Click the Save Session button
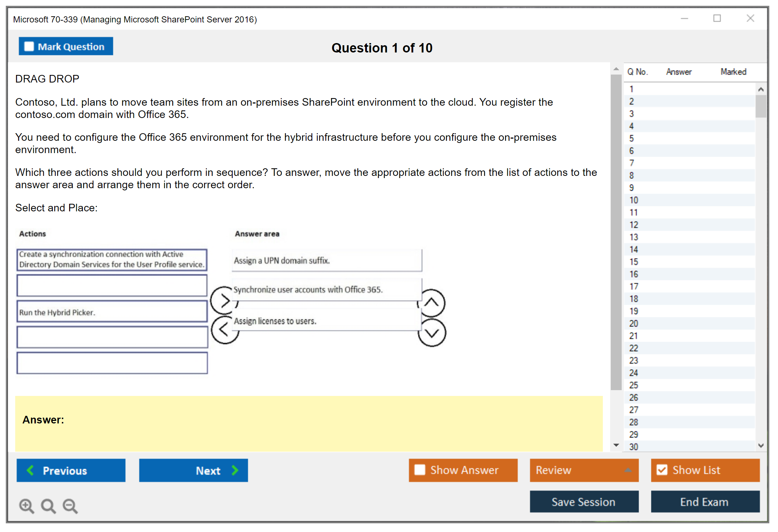Screen dimensions: 778x532 tap(584, 502)
